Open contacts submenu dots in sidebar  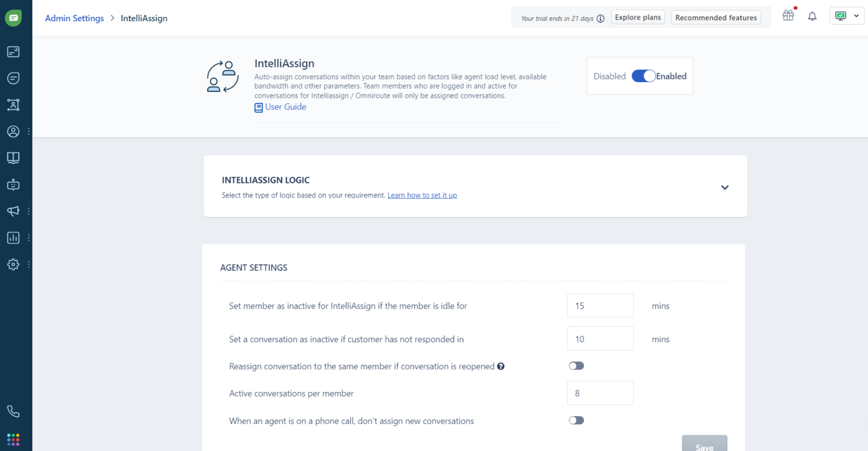tap(28, 131)
